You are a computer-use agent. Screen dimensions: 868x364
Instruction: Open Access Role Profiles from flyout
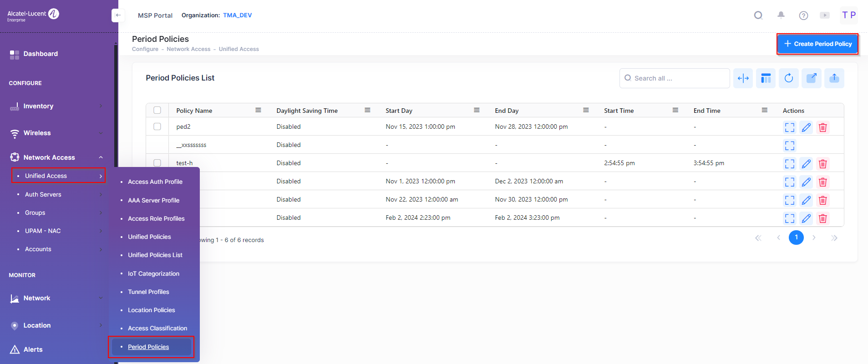[156, 218]
